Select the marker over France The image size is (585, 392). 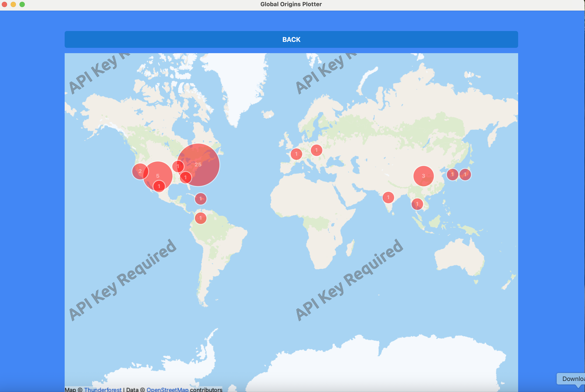pos(296,154)
